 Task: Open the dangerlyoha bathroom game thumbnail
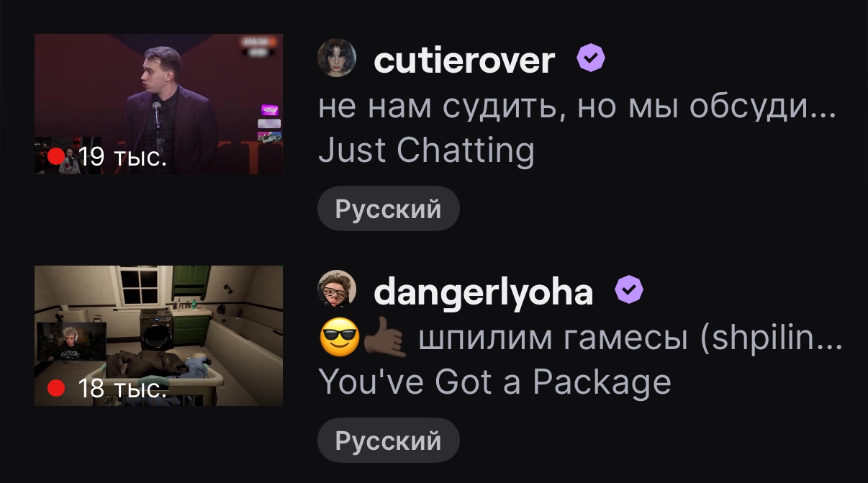158,336
